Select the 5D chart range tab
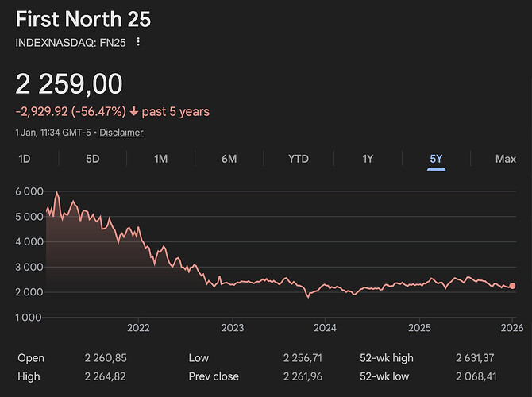The image size is (532, 397). (x=93, y=159)
